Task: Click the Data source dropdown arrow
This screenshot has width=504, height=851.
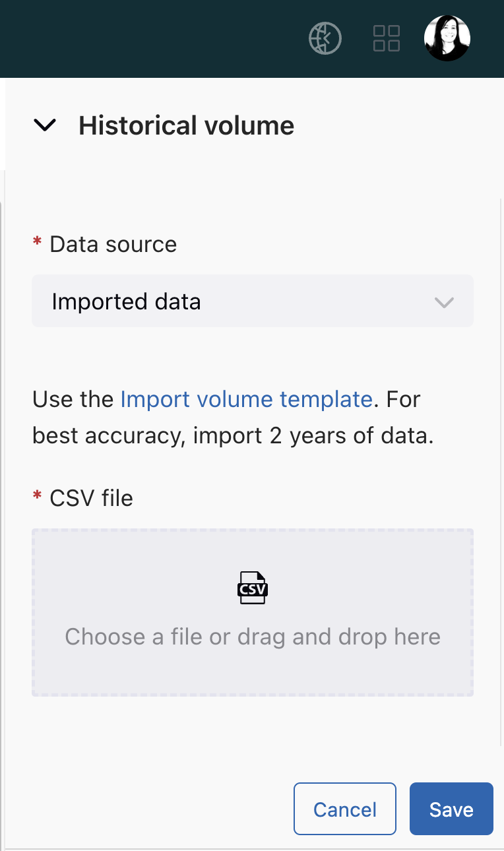Action: [x=444, y=303]
